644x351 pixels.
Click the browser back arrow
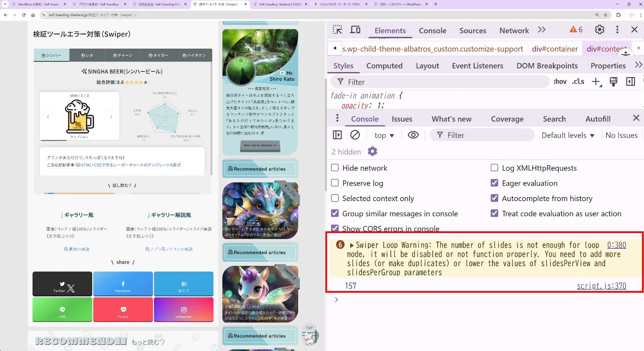click(6, 15)
